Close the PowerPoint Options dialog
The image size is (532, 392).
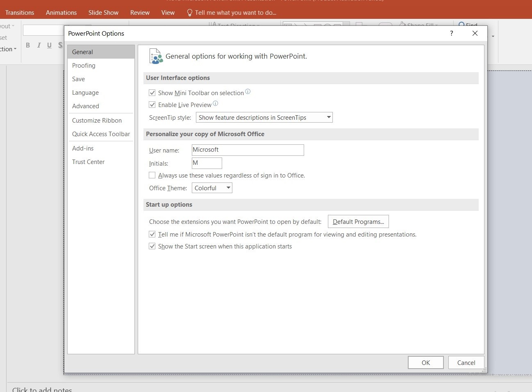(475, 33)
